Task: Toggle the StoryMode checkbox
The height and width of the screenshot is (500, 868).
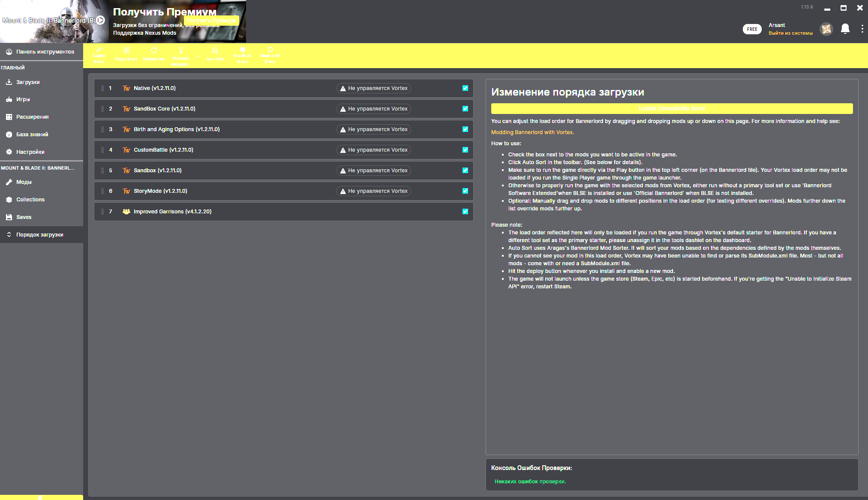Action: [x=465, y=191]
